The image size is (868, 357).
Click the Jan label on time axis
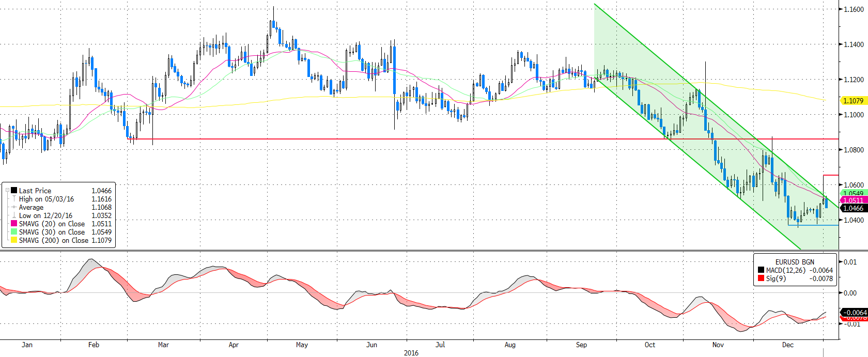tap(27, 345)
